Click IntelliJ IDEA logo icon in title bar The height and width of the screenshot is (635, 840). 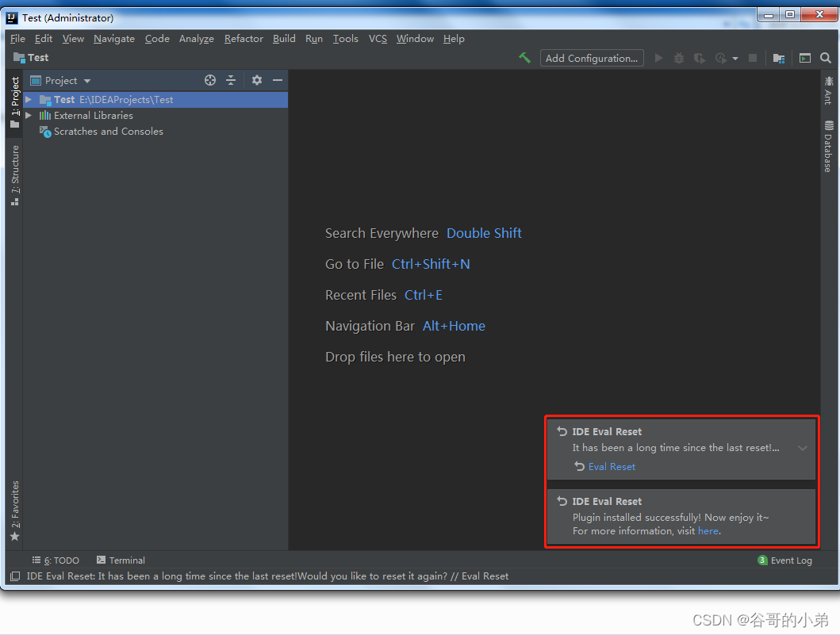(12, 17)
